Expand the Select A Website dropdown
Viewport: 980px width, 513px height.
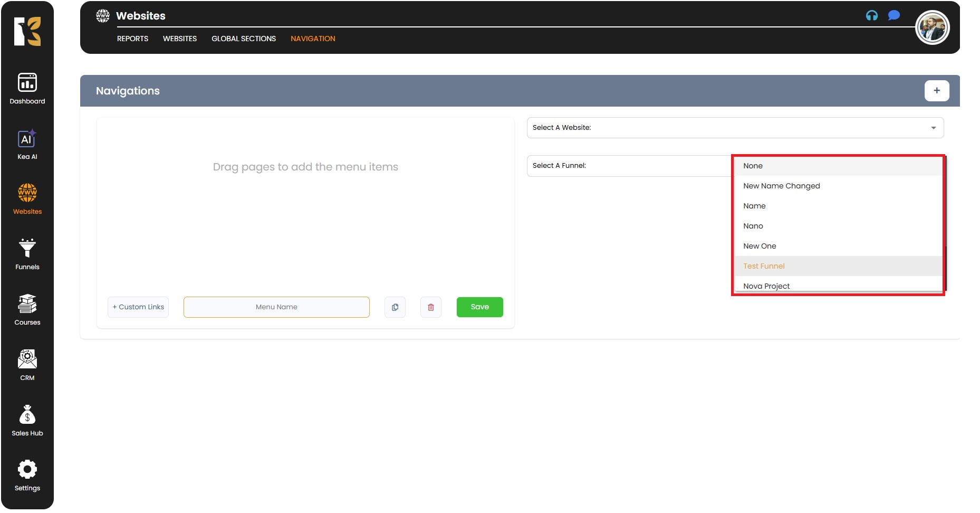coord(735,128)
